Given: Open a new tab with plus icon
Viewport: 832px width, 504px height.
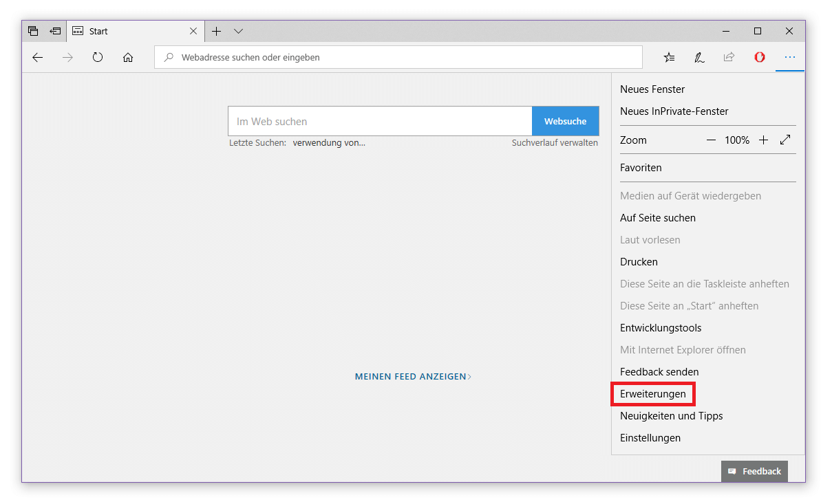Looking at the screenshot, I should tap(216, 31).
